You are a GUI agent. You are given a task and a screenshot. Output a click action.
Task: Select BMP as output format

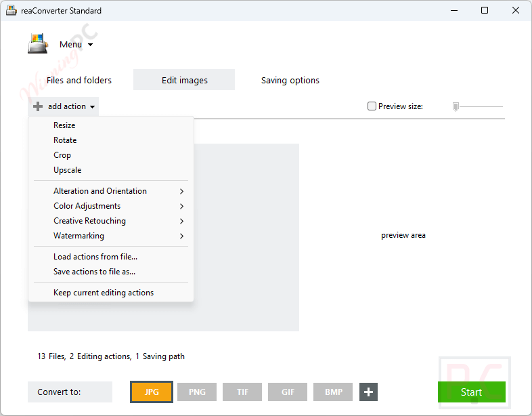(333, 392)
